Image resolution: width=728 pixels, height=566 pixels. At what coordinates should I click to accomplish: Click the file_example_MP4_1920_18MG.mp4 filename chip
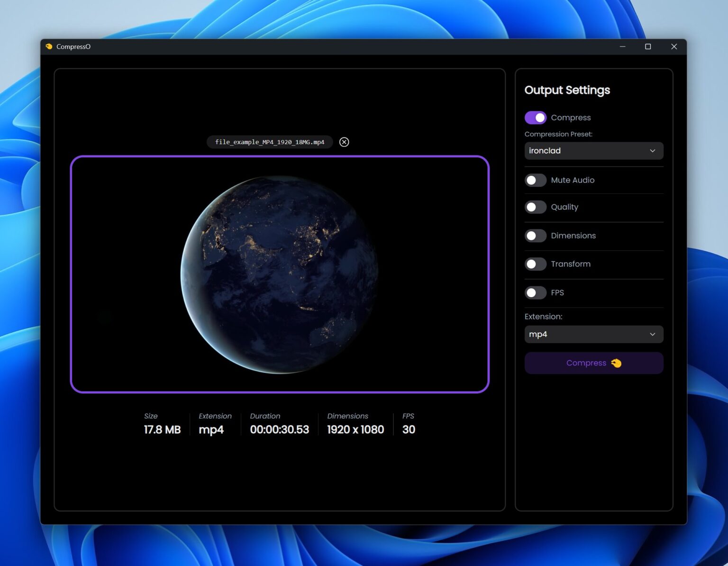(x=270, y=142)
